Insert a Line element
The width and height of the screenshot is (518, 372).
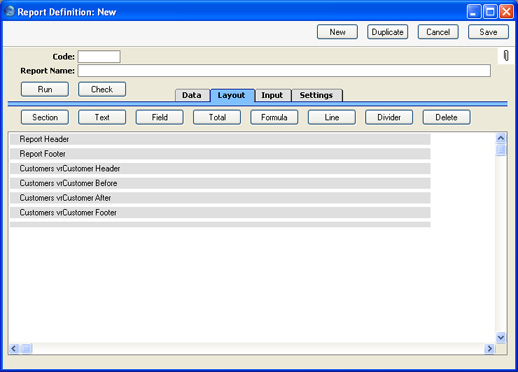click(x=332, y=117)
